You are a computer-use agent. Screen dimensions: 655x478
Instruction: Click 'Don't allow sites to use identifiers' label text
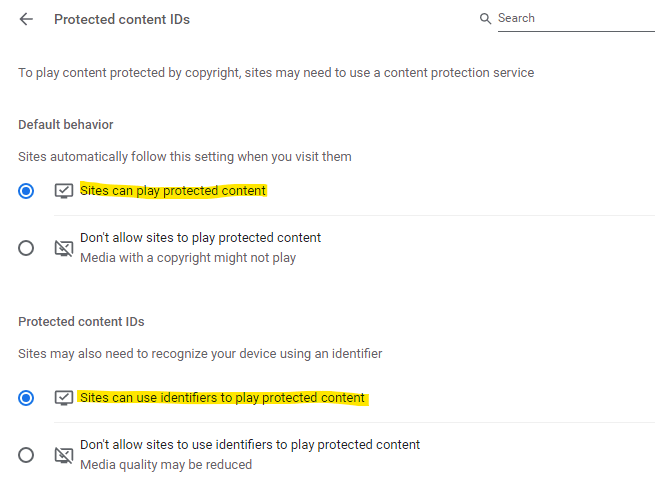click(x=250, y=445)
